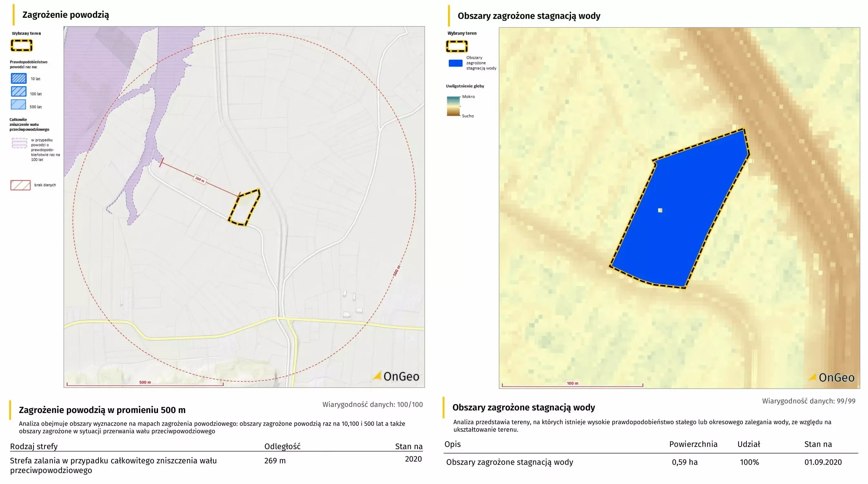Click the brak danych hatched legend icon

click(20, 185)
